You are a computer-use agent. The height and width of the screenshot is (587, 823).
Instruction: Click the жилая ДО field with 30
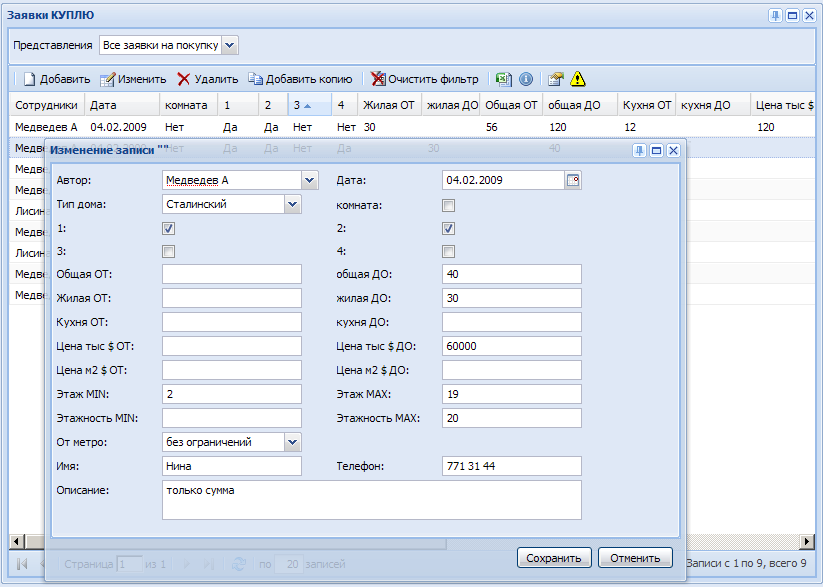tap(512, 298)
